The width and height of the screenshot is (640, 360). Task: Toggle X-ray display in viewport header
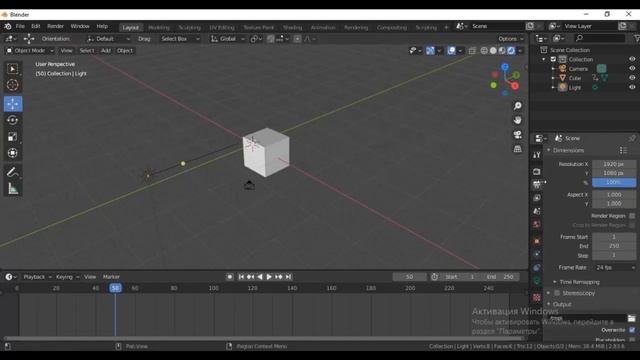[472, 51]
